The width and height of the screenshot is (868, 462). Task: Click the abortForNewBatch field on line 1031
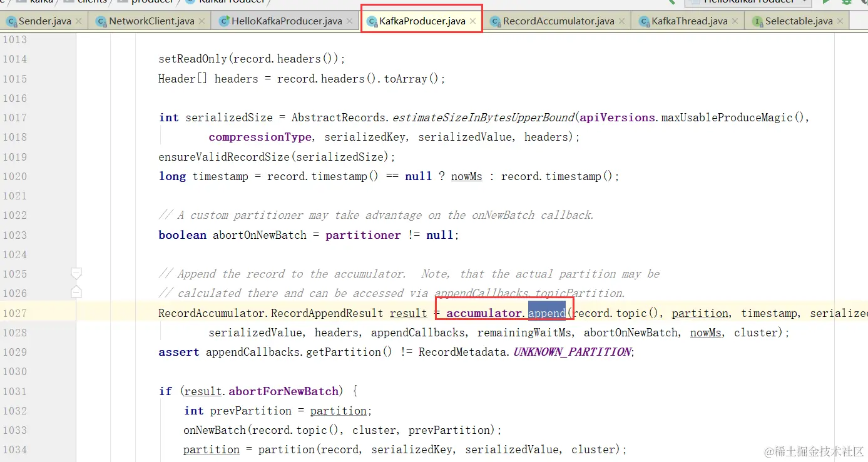[283, 391]
